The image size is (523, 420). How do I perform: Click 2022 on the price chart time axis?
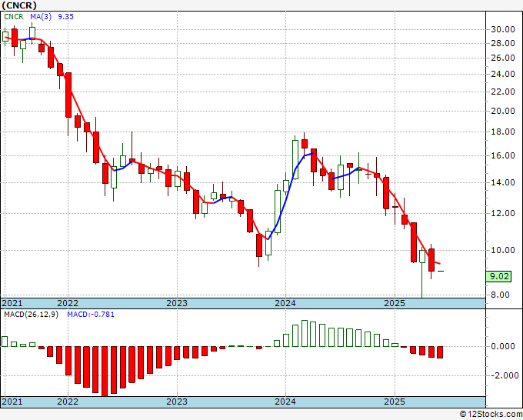pyautogui.click(x=68, y=303)
